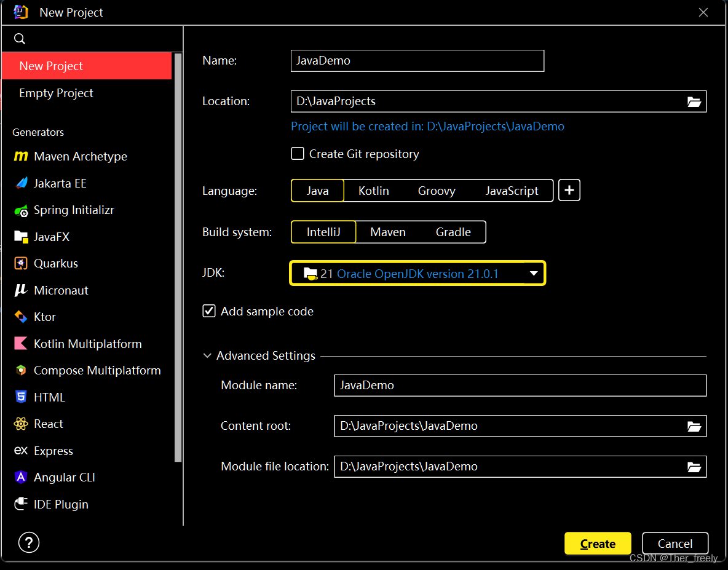Click the Express ex icon
Screen dimensions: 728x570
pyautogui.click(x=21, y=450)
